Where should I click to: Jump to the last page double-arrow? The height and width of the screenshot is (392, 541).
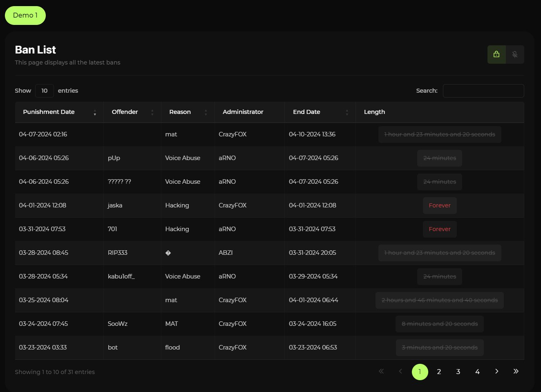(x=516, y=372)
